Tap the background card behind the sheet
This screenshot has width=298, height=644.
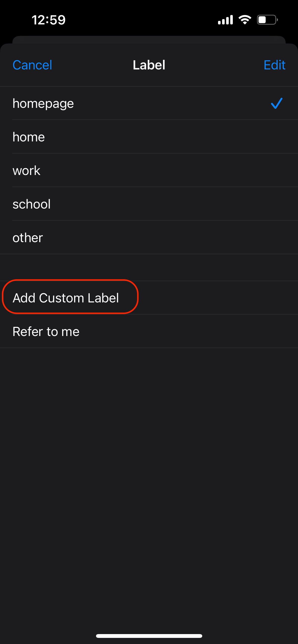[x=149, y=39]
